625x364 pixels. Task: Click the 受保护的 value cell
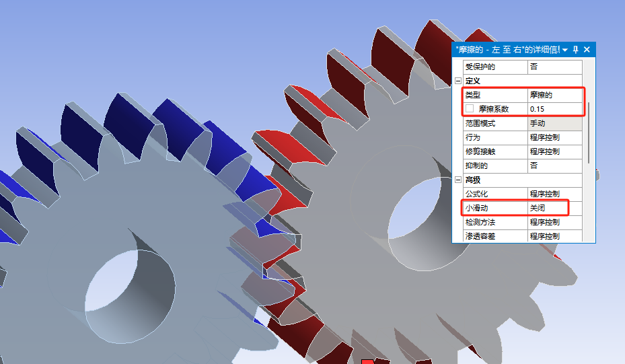tap(554, 67)
